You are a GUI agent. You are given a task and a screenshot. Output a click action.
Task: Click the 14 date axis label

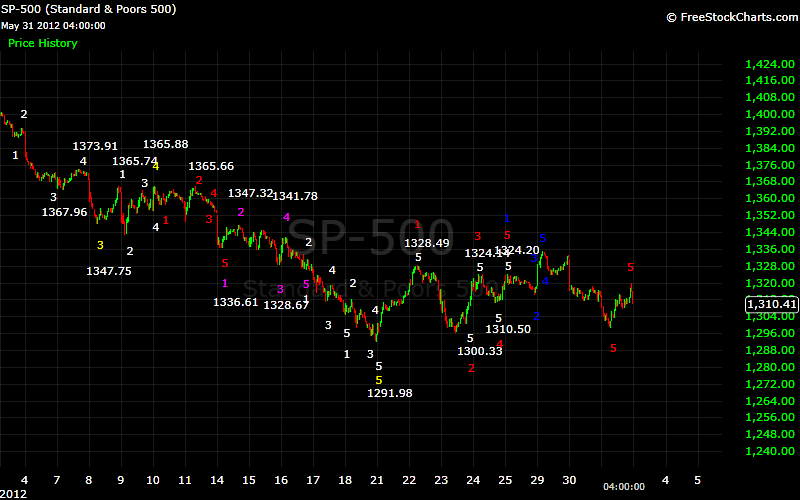(217, 480)
